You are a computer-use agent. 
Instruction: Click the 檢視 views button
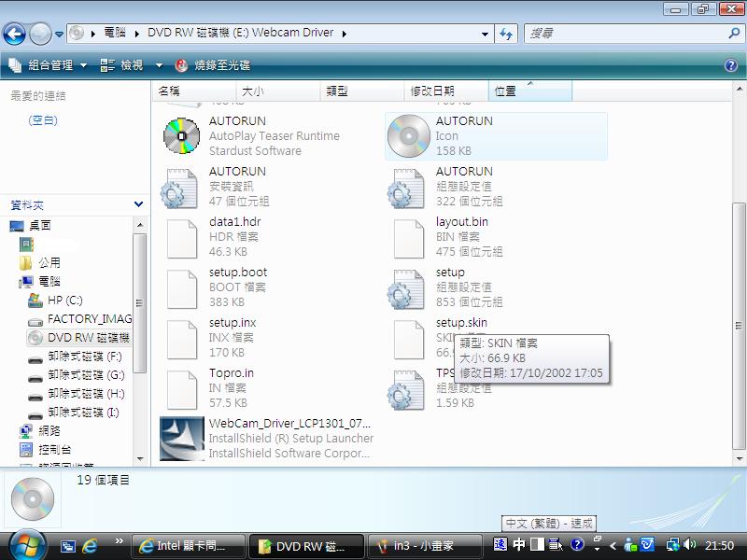click(x=122, y=65)
